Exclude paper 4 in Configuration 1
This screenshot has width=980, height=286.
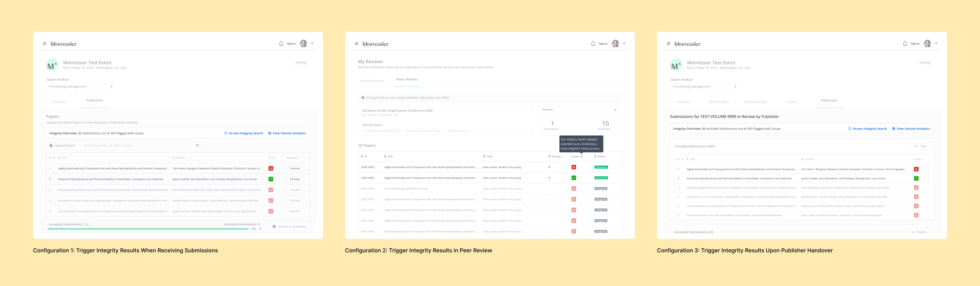295,201
